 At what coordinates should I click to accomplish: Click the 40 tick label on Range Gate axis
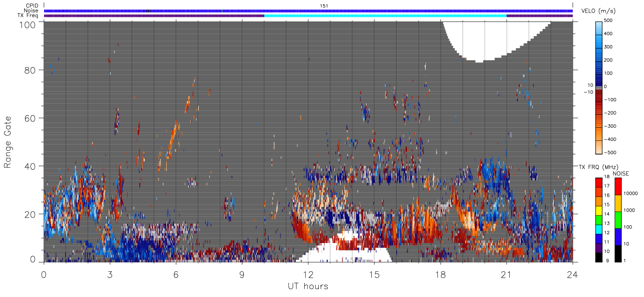point(29,166)
